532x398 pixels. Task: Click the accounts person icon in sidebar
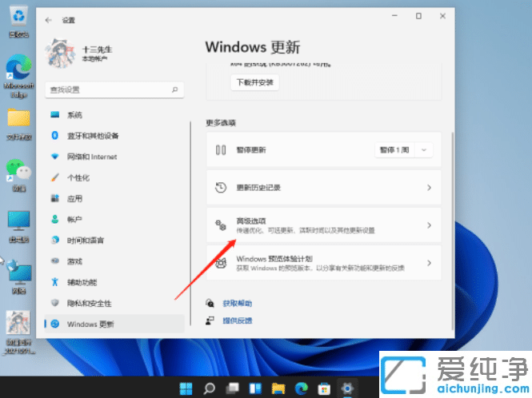click(x=55, y=219)
